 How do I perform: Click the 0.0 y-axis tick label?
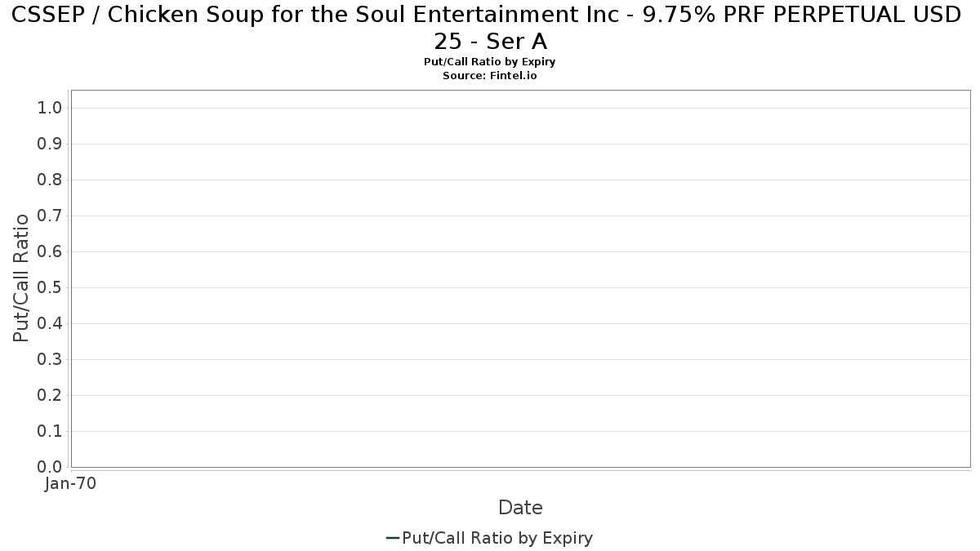(x=50, y=467)
